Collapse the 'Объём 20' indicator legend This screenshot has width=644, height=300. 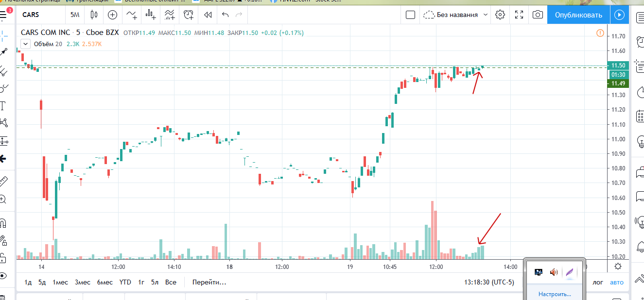[25, 44]
